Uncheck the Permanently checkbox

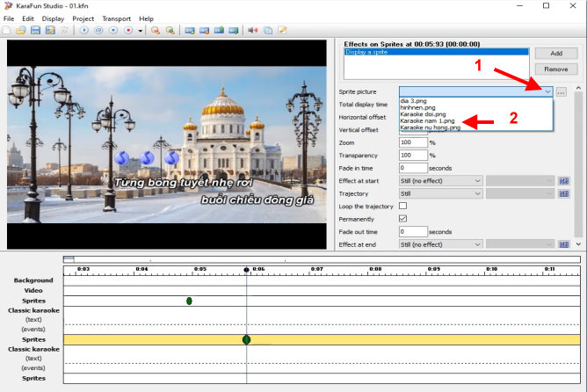click(x=403, y=218)
